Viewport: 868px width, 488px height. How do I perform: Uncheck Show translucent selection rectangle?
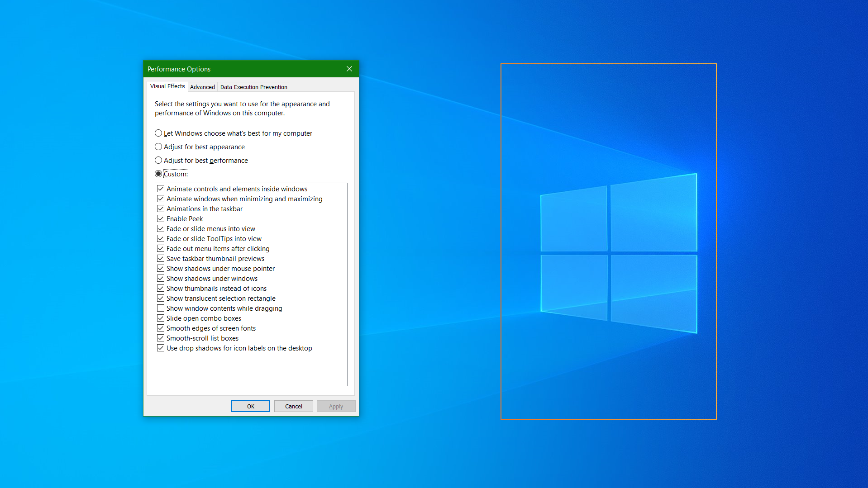click(161, 298)
